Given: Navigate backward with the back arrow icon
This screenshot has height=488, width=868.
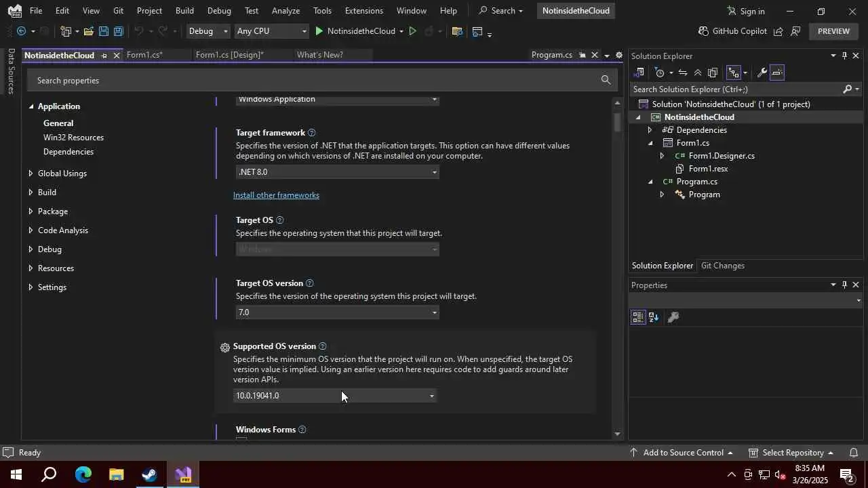Looking at the screenshot, I should pos(21,31).
